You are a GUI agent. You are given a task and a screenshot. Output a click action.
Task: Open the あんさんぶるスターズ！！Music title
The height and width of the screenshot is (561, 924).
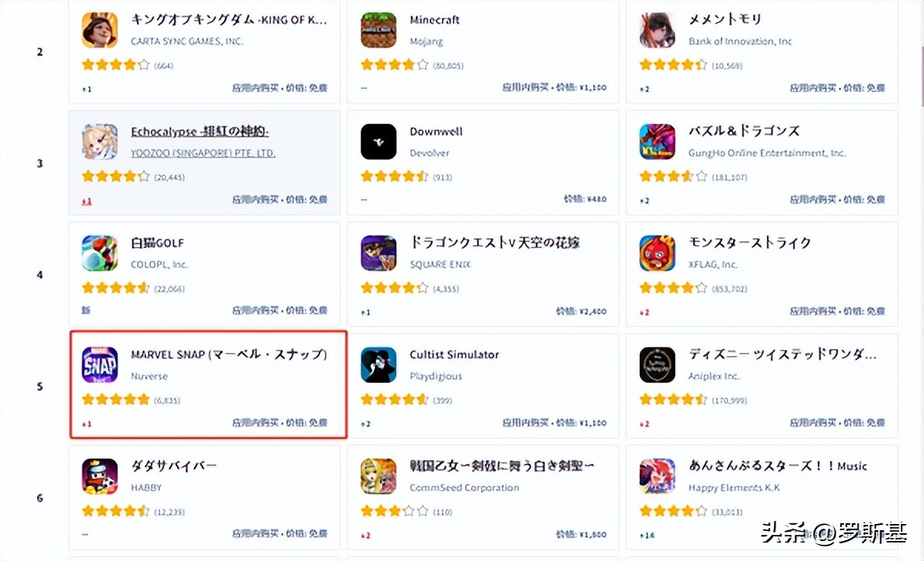[778, 466]
